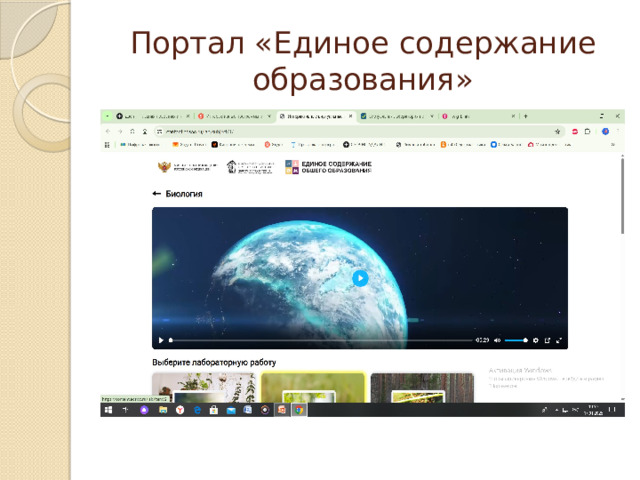Open the video in picture-in-picture
640x480 pixels.
[x=547, y=340]
